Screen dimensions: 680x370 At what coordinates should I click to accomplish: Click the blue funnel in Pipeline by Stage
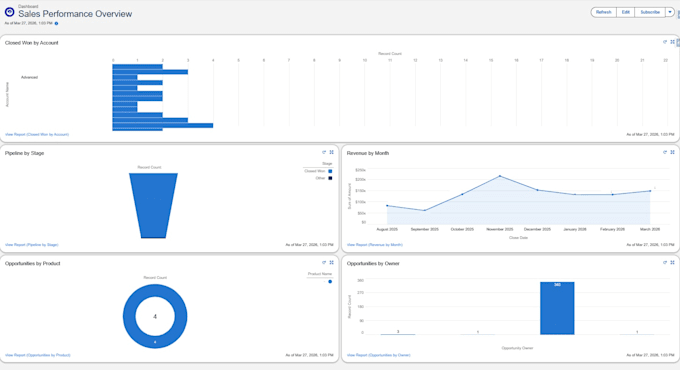[x=153, y=206]
